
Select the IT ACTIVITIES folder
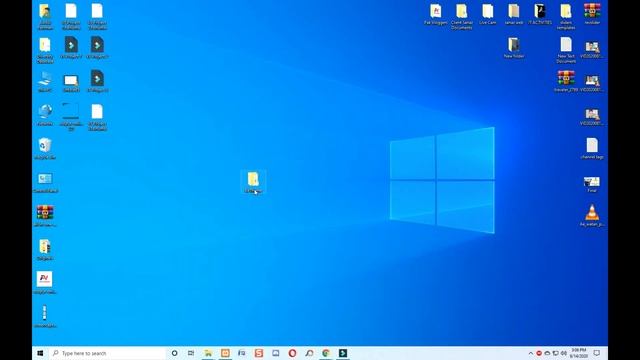[x=540, y=14]
